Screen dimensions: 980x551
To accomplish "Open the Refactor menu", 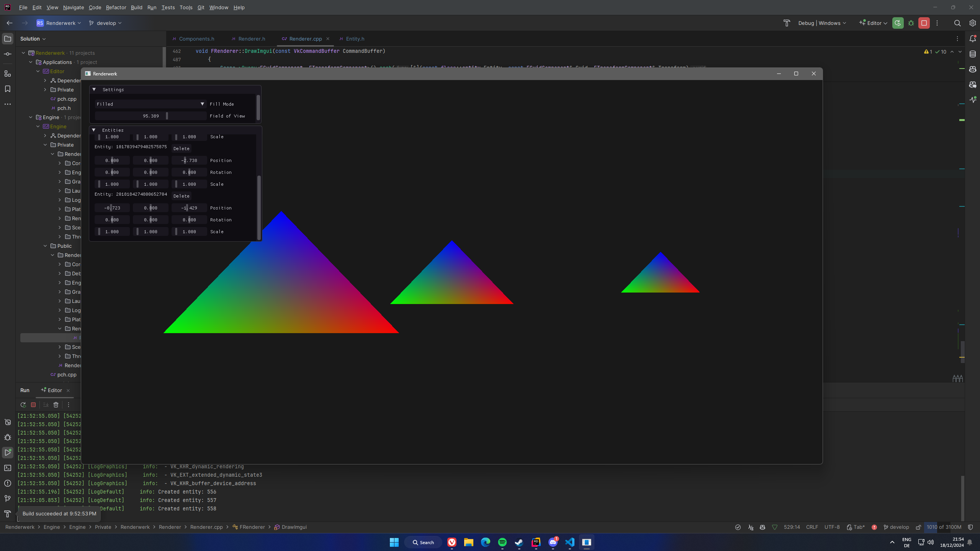I will (x=116, y=7).
